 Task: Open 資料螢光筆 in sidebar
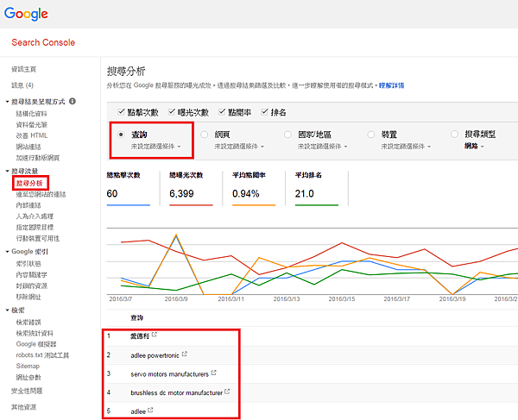pyautogui.click(x=32, y=125)
